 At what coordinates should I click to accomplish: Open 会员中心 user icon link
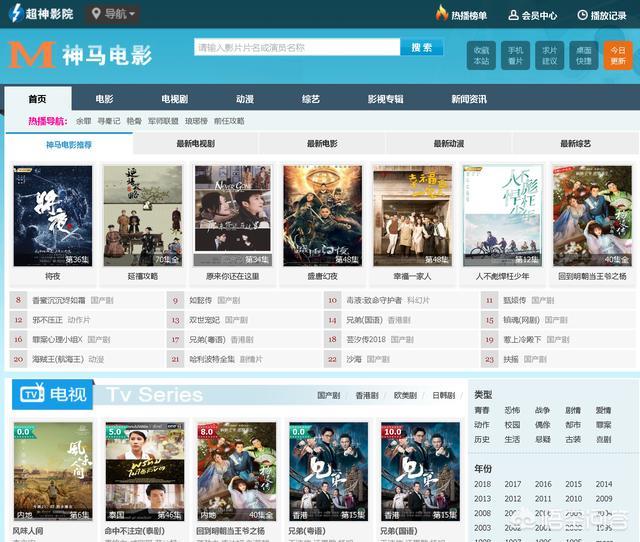[x=532, y=16]
